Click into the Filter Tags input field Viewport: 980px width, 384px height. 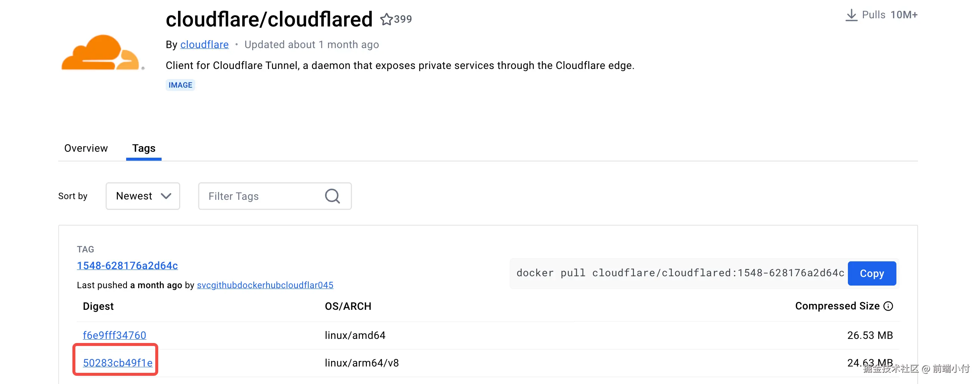click(x=262, y=196)
